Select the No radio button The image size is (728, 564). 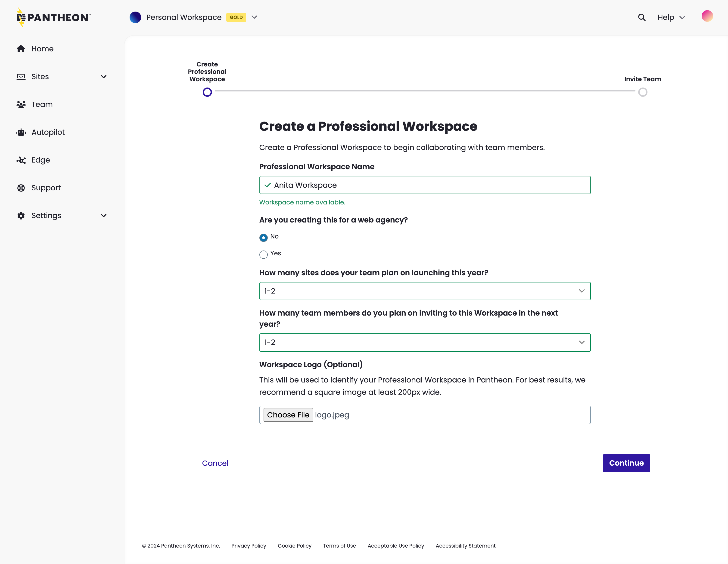click(x=263, y=238)
